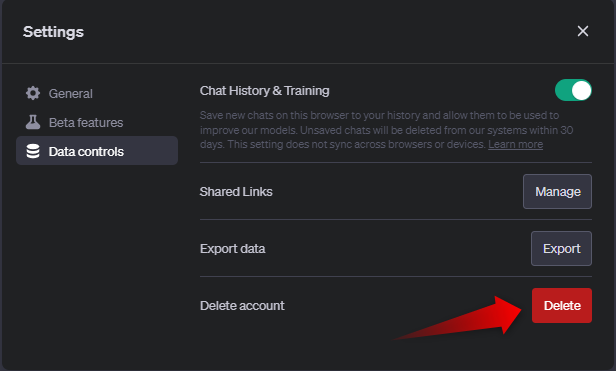Screen dimensions: 616x371
Task: Click the chat history description paragraph
Action: point(386,130)
